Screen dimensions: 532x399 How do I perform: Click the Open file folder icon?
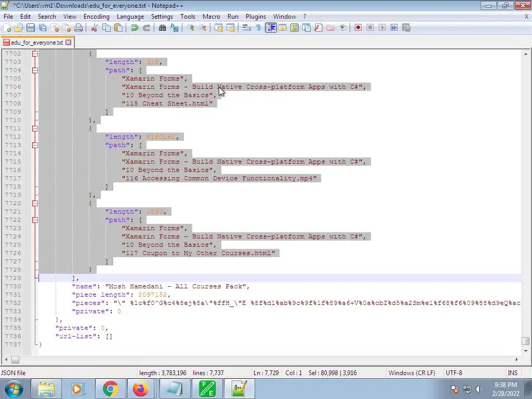19,28
